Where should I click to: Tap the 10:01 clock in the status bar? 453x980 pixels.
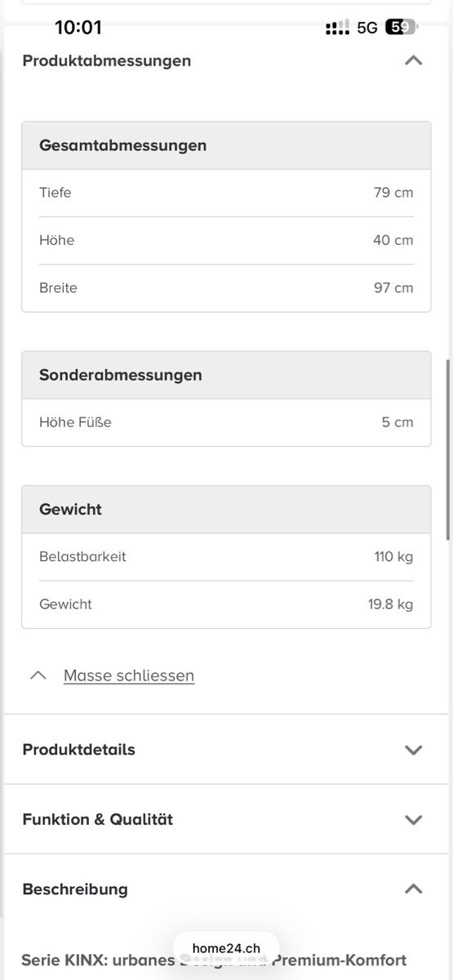(x=78, y=28)
